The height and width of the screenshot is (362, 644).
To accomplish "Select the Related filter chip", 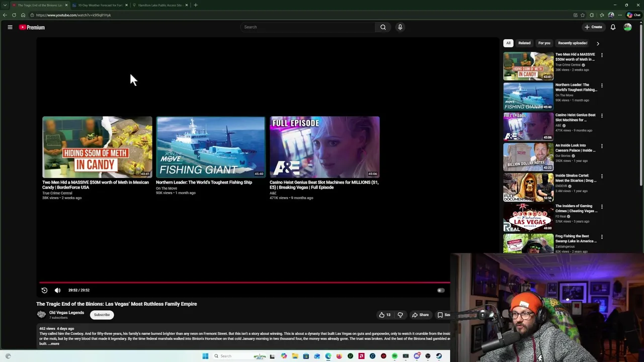I will click(x=524, y=43).
